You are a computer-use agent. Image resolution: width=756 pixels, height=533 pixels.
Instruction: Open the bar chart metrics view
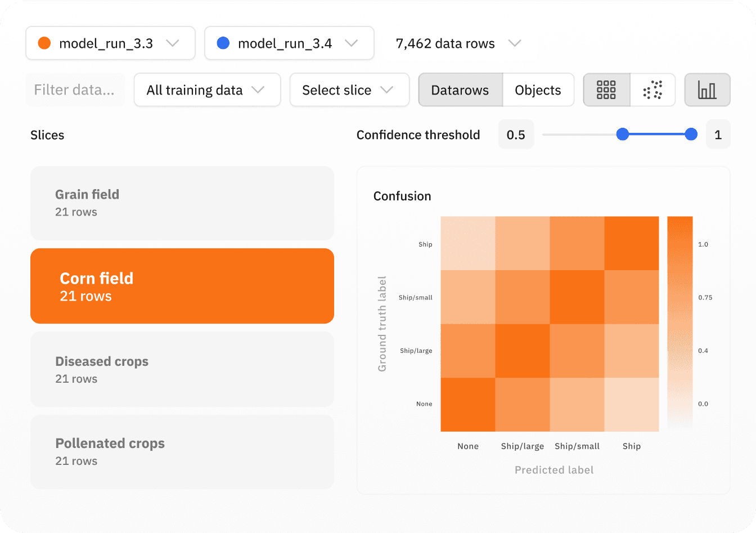707,90
